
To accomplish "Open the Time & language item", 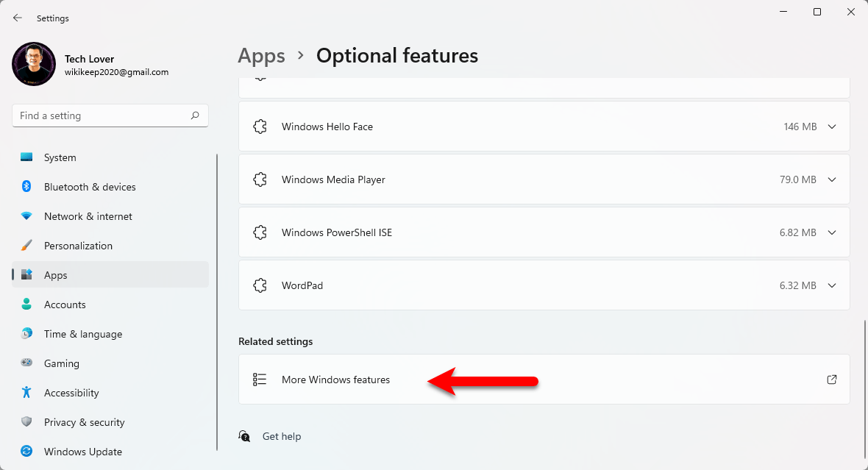I will [x=110, y=334].
